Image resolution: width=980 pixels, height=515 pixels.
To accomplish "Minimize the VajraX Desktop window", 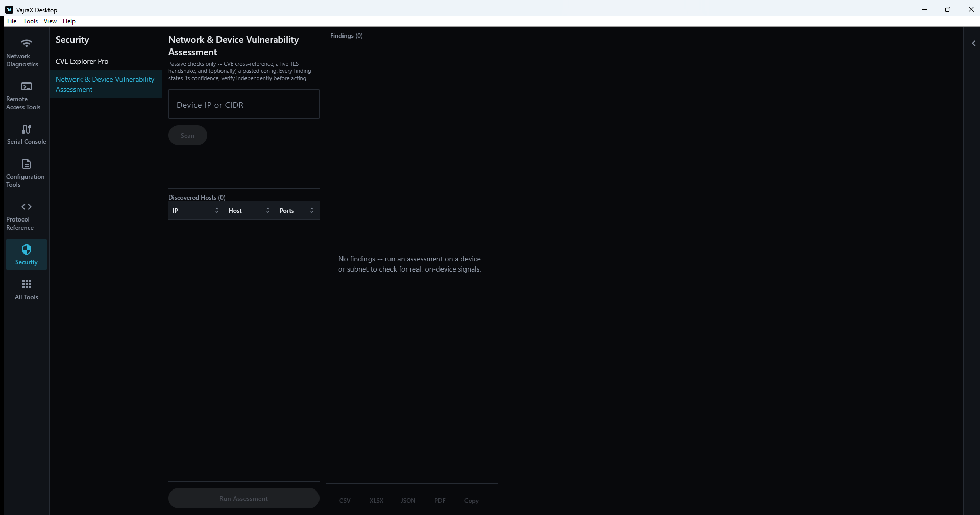I will [x=924, y=9].
